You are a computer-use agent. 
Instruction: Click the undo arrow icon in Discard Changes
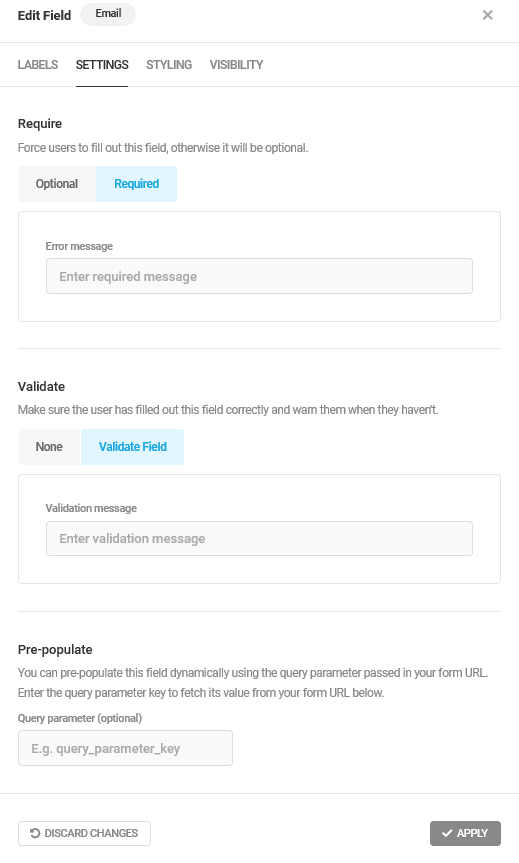point(35,833)
